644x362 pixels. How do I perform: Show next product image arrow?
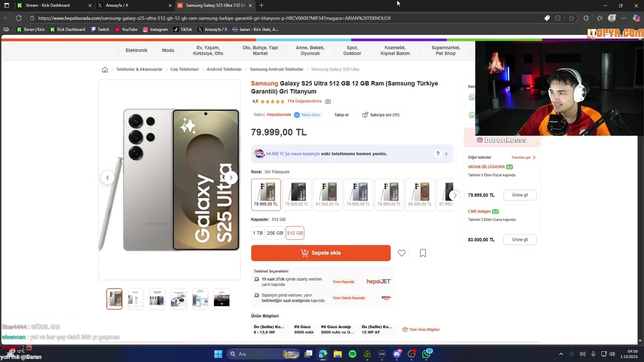tap(231, 177)
